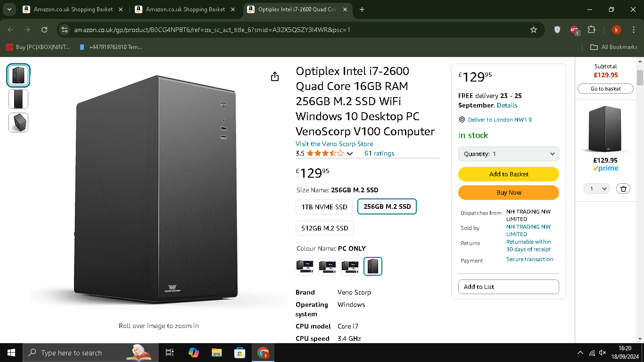Delete the basket item with the trash icon
This screenshot has height=362, width=644.
pyautogui.click(x=623, y=189)
